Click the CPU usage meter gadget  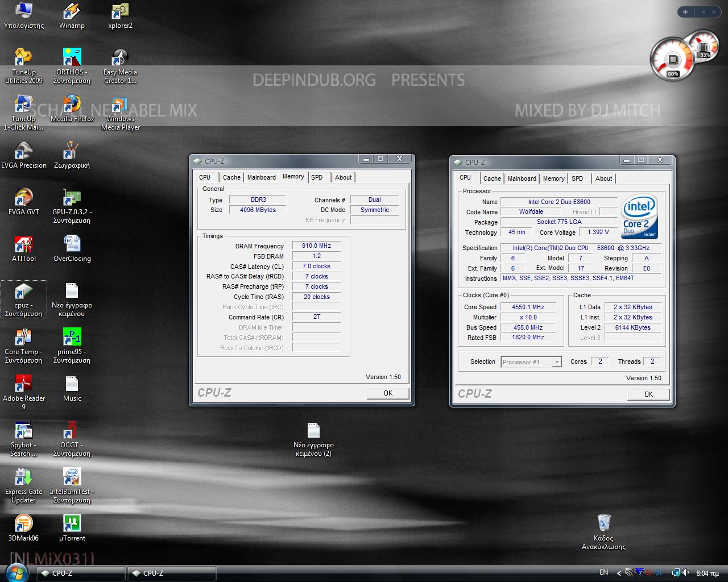[x=672, y=60]
